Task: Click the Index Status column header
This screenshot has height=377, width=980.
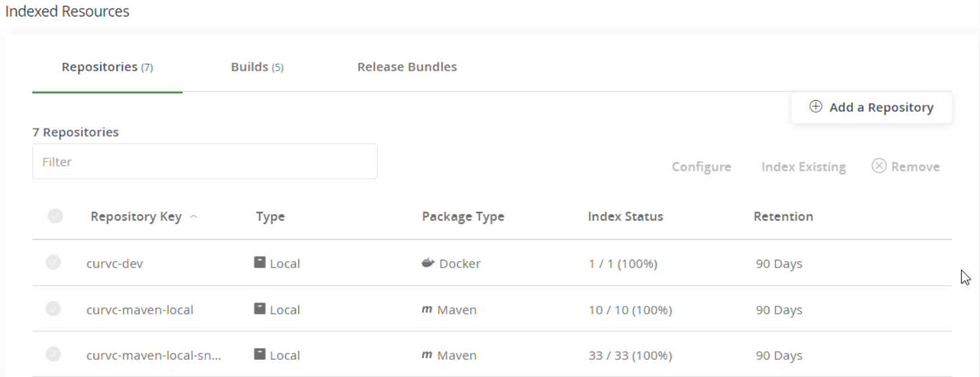Action: pos(626,216)
